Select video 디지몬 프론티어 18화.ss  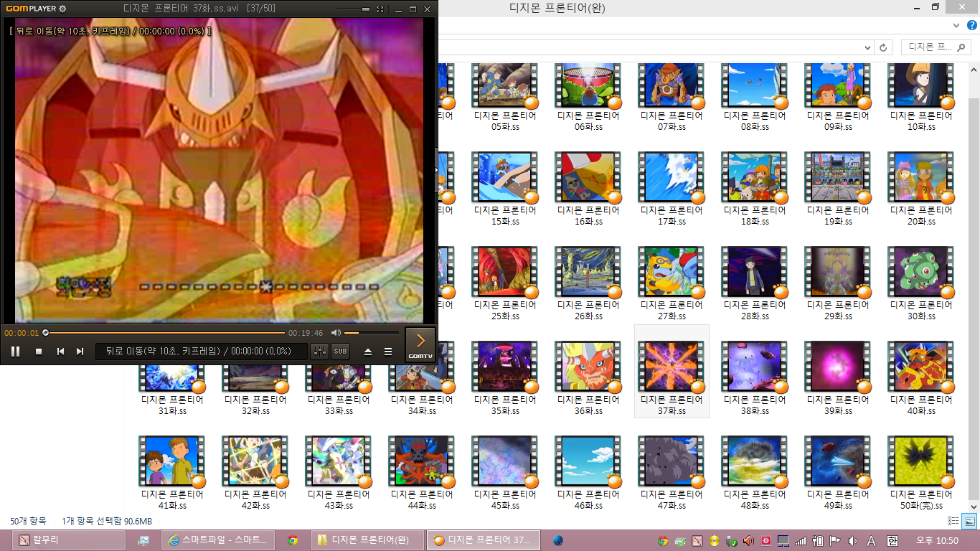755,189
